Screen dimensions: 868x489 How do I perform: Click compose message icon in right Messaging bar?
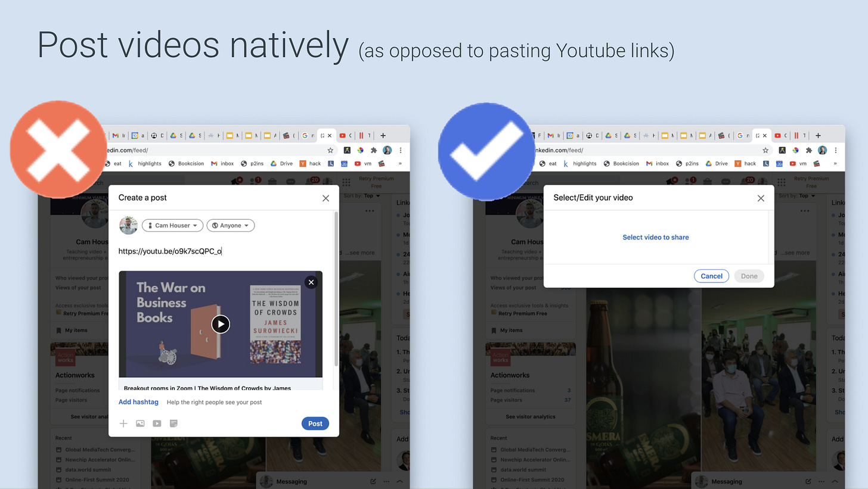tap(808, 481)
